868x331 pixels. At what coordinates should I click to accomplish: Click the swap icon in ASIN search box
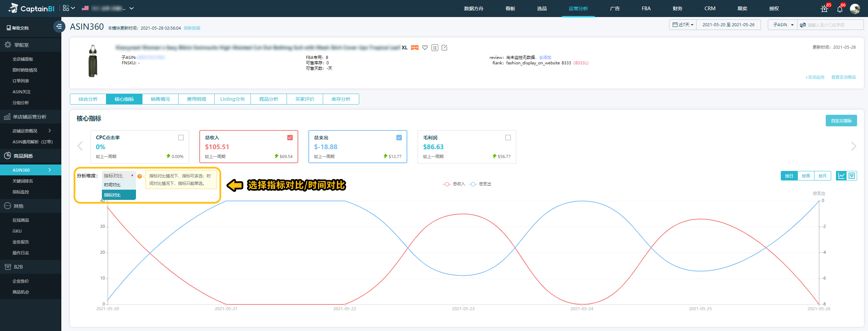[803, 25]
